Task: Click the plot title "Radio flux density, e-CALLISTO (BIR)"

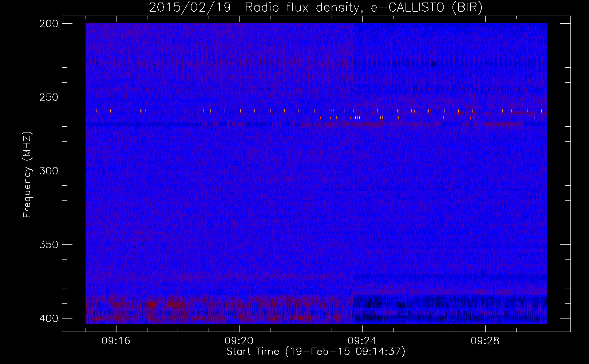Action: pyautogui.click(x=364, y=8)
